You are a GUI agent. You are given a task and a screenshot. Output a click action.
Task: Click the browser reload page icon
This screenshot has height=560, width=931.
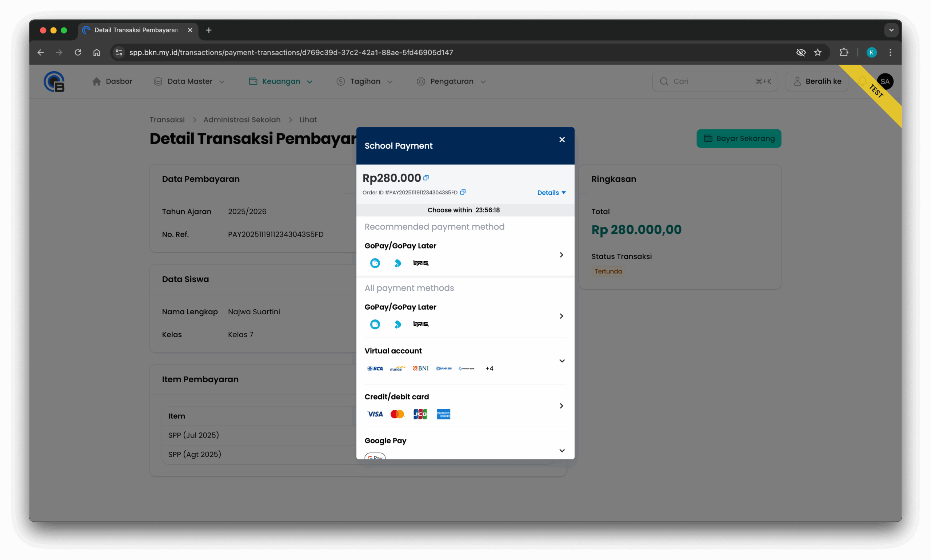tap(78, 52)
